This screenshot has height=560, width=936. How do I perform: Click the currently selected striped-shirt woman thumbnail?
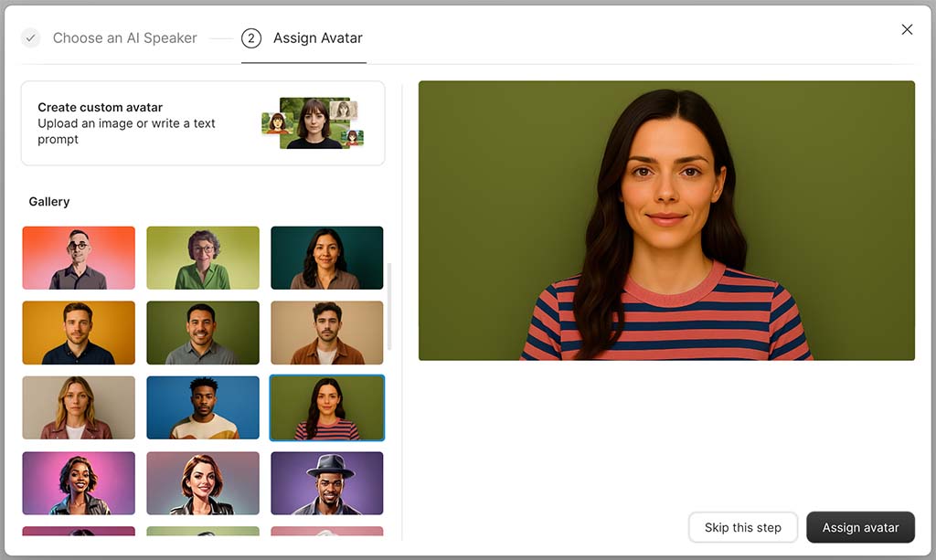point(326,407)
